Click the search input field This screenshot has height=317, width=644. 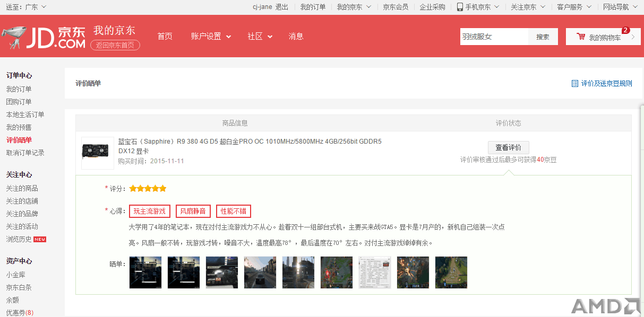494,37
